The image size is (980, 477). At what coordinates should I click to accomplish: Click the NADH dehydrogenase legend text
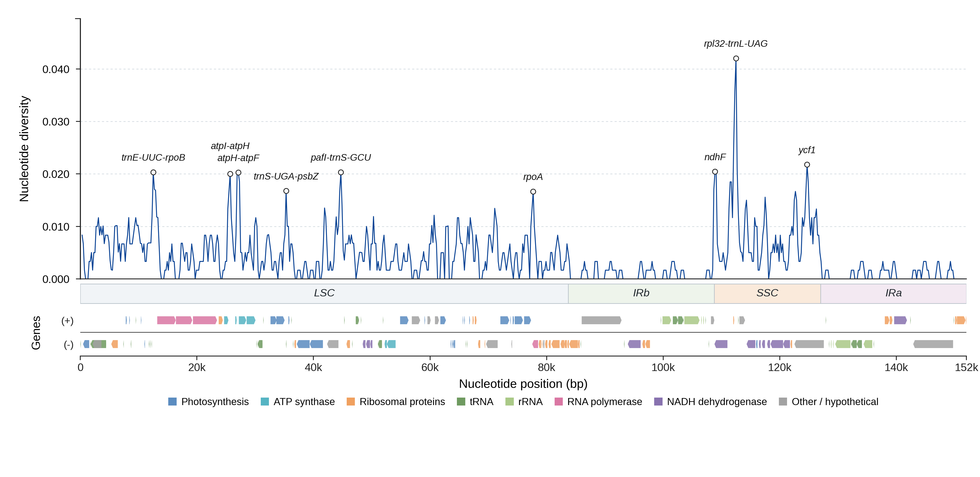point(717,402)
